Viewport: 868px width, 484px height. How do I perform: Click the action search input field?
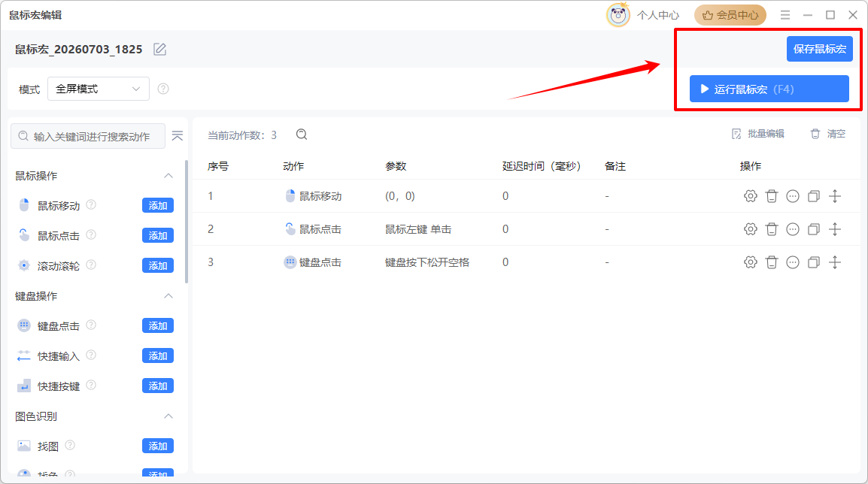point(88,136)
